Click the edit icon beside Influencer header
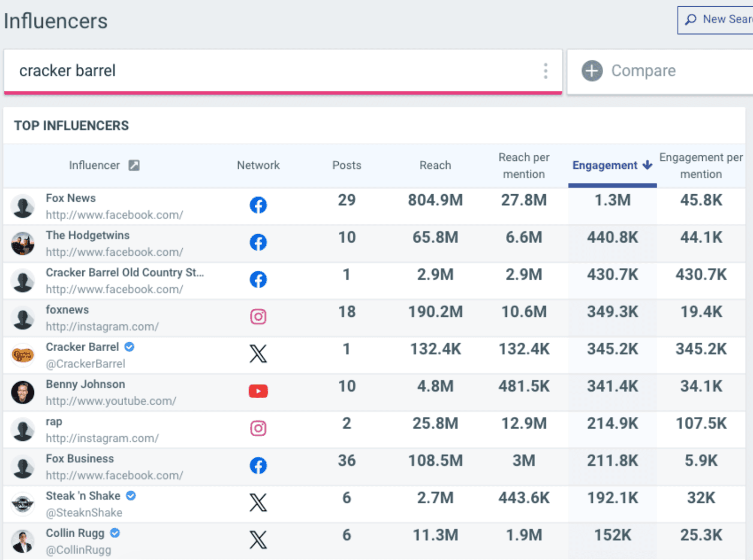This screenshot has width=753, height=560. [x=134, y=166]
